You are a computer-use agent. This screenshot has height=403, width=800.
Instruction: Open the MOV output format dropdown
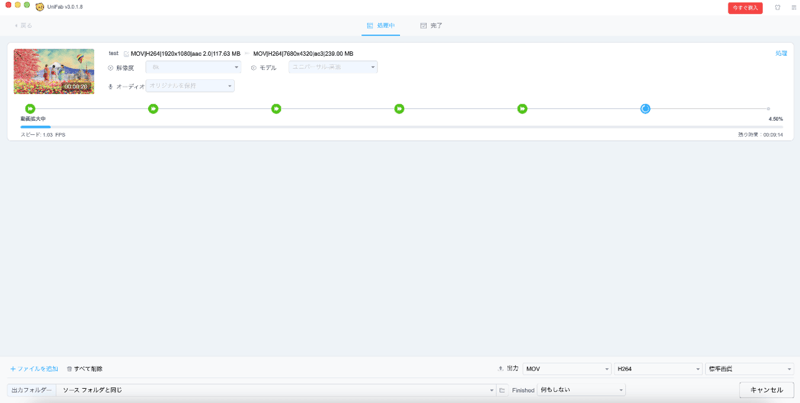coord(566,369)
